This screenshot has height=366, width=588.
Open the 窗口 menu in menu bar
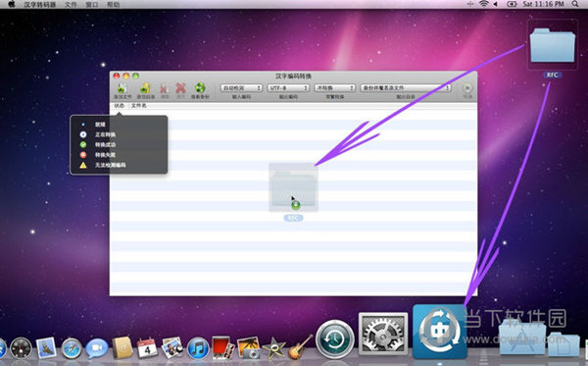tap(91, 5)
